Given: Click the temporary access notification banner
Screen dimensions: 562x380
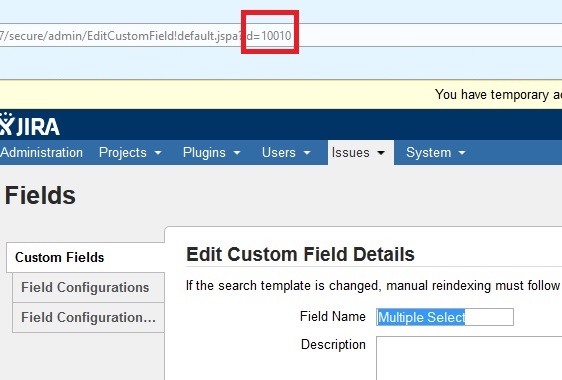Looking at the screenshot, I should [281, 95].
